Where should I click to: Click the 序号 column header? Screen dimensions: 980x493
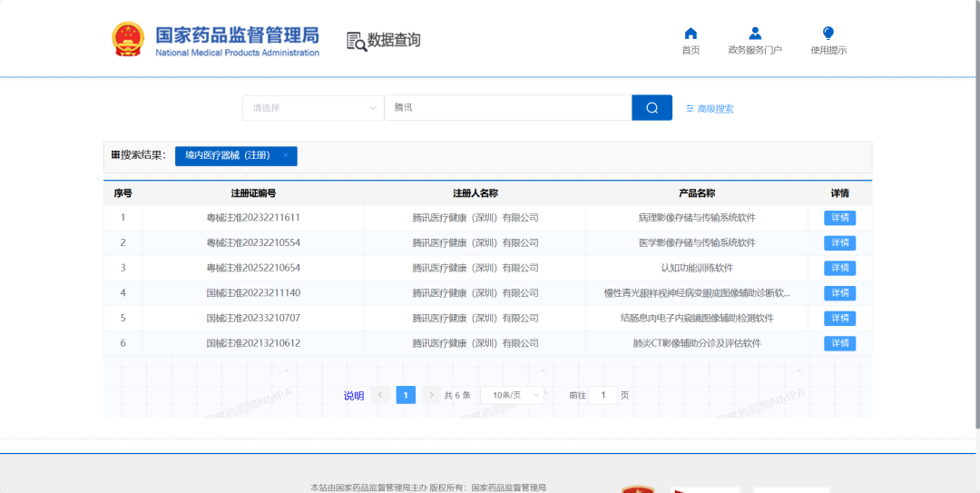point(122,193)
